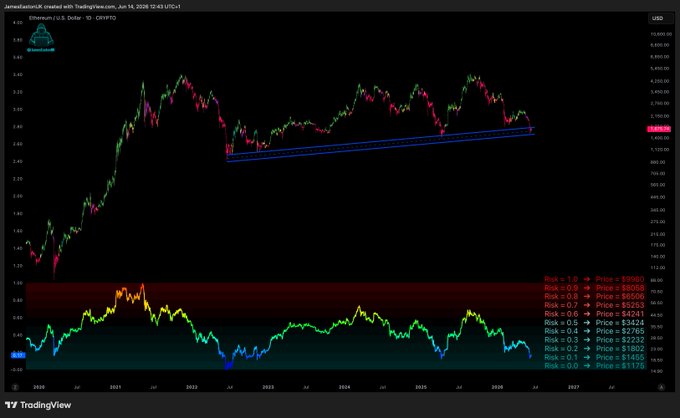This screenshot has width=680, height=418.
Task: Click the JamesEastonUK created with TradingView.com header
Action: click(92, 7)
